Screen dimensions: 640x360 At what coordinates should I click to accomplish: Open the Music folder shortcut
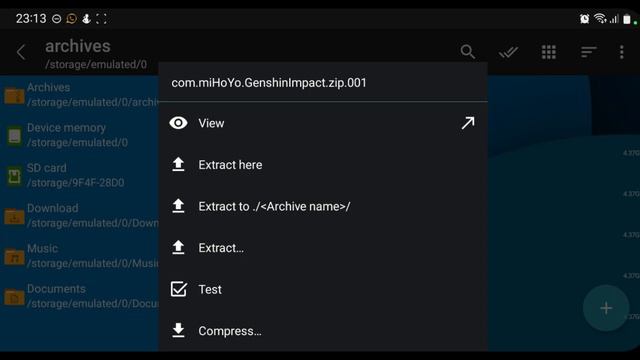click(x=80, y=256)
